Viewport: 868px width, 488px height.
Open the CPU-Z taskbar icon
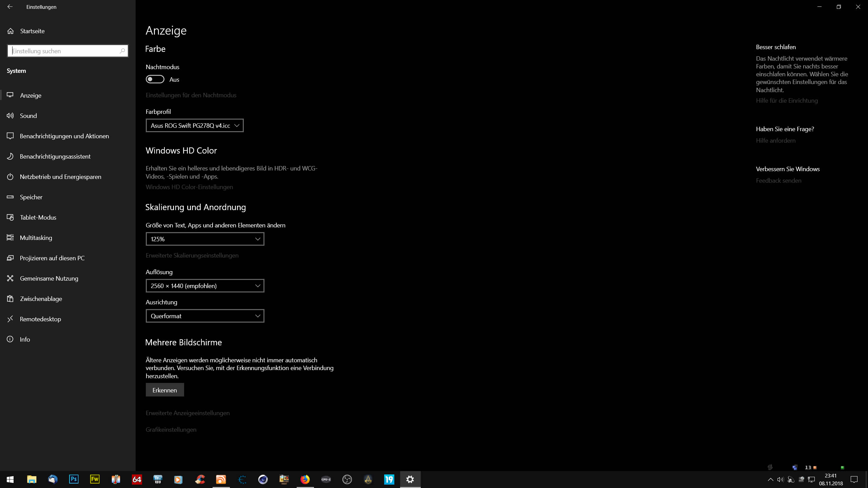pos(326,479)
